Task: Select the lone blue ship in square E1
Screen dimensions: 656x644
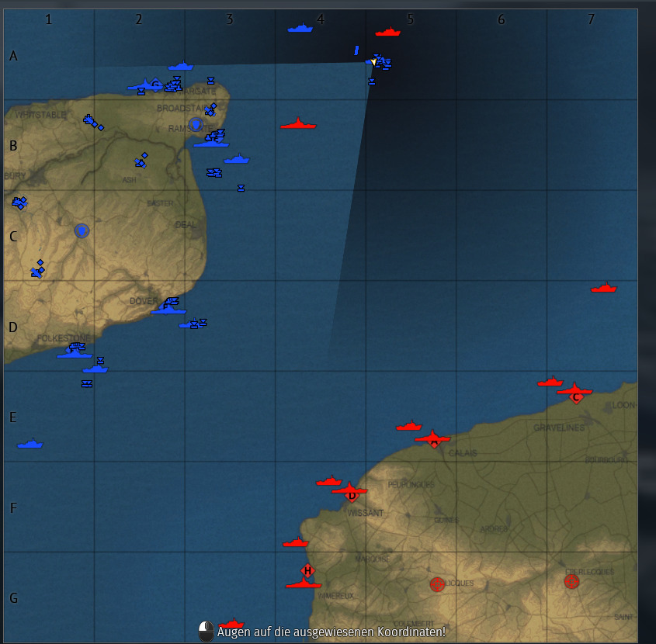Action: (30, 443)
